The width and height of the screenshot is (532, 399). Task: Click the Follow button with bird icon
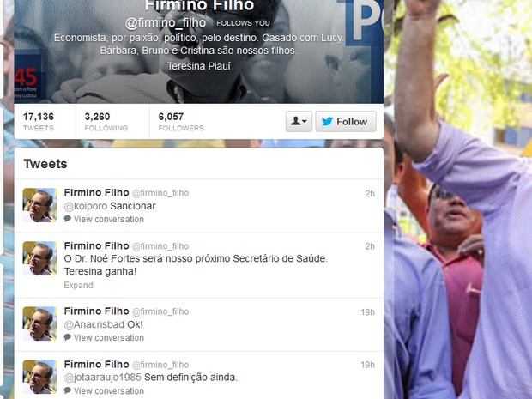pyautogui.click(x=346, y=121)
